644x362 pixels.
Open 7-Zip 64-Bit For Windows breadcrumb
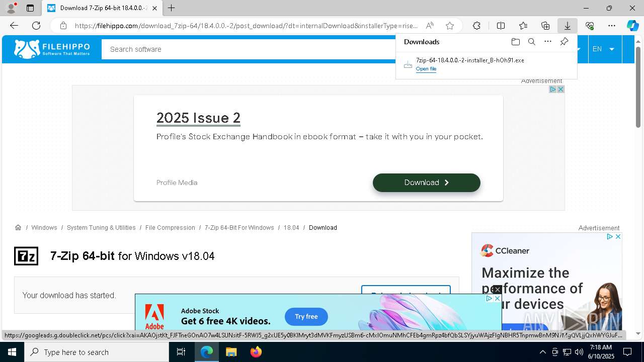point(239,228)
